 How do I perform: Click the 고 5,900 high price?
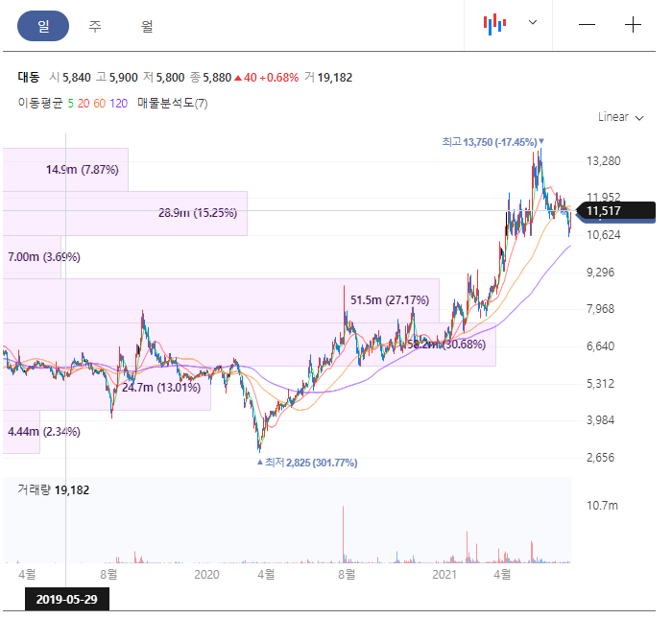point(117,78)
